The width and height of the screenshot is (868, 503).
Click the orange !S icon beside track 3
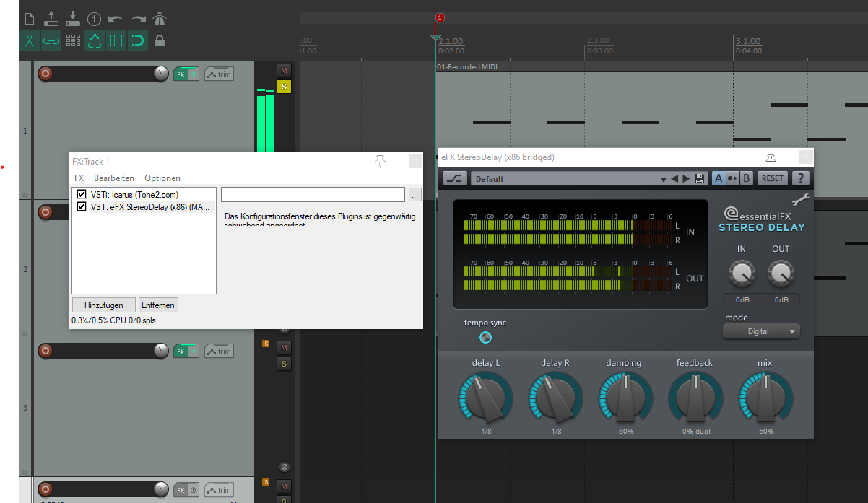click(x=266, y=344)
